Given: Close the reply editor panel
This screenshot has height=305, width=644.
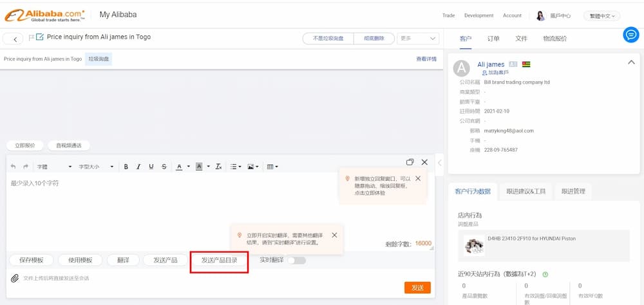Looking at the screenshot, I should 424,162.
